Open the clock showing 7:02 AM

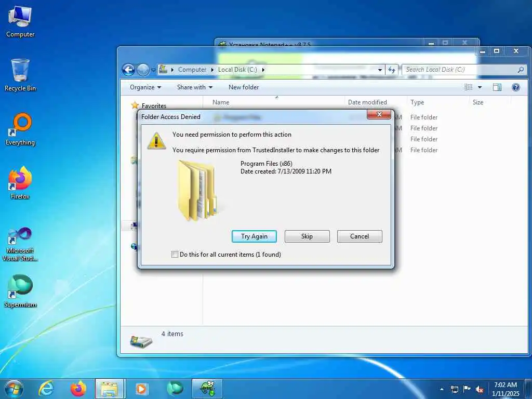506,389
